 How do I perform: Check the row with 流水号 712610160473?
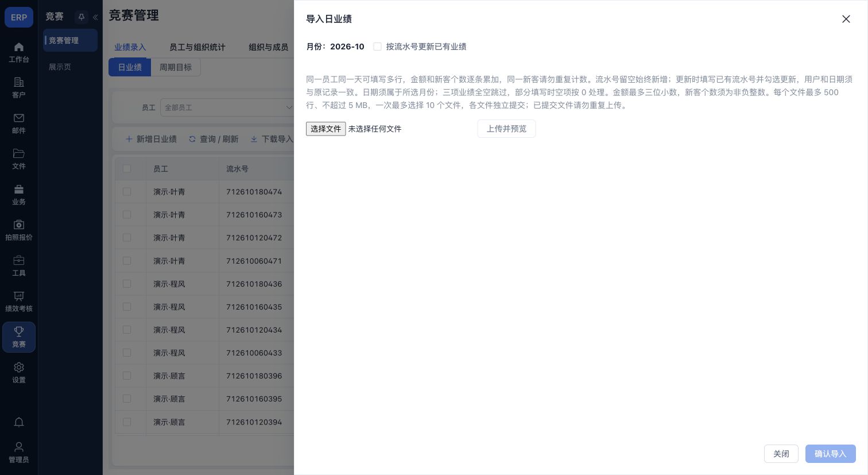[127, 215]
